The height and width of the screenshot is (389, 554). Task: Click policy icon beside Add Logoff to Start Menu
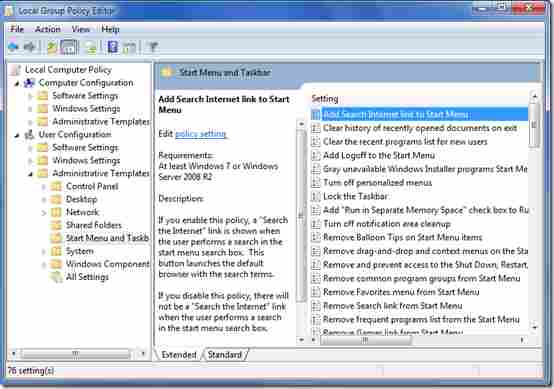pos(316,155)
